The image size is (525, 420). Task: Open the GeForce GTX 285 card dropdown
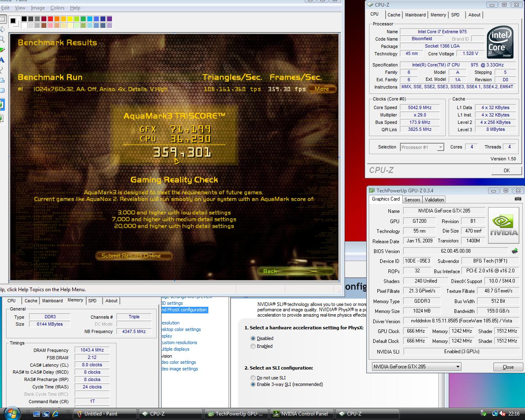416,367
